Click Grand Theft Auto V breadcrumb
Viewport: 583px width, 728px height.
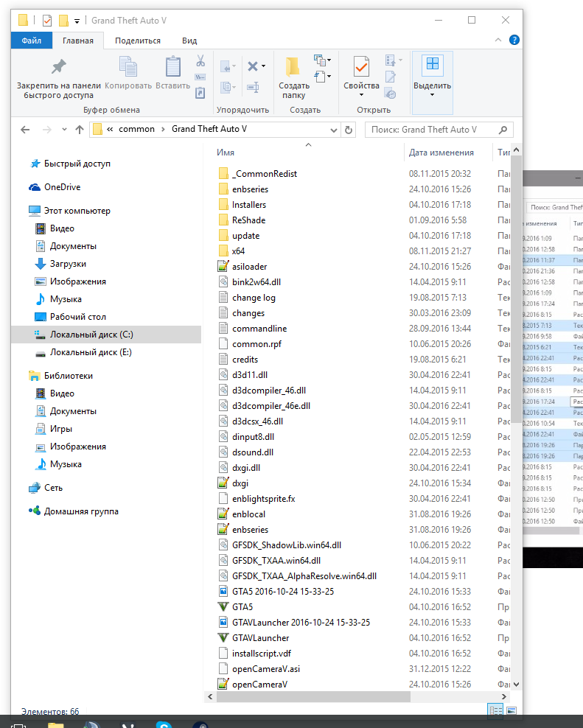tap(209, 129)
